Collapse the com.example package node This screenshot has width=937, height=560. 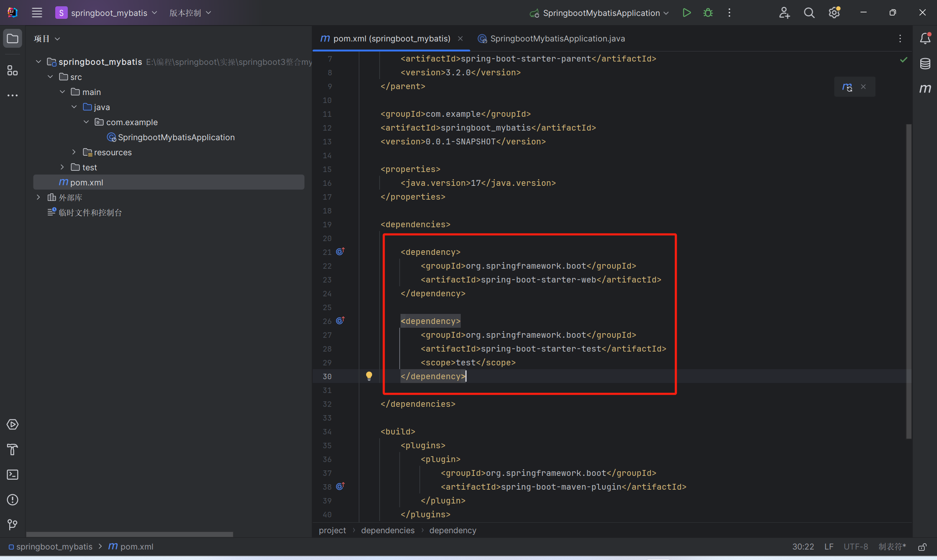(x=86, y=122)
